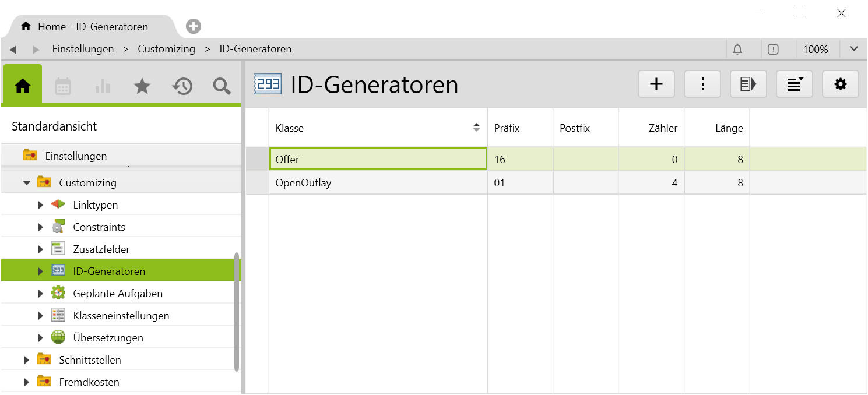
Task: Click the gear settings button in toolbar
Action: click(x=840, y=84)
